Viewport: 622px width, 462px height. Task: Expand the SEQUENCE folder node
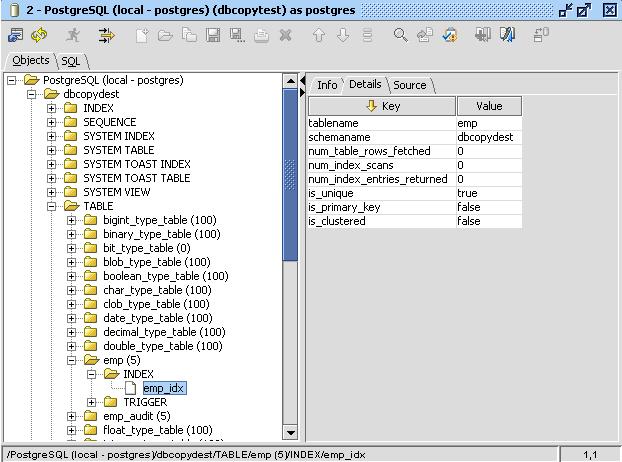pyautogui.click(x=52, y=122)
